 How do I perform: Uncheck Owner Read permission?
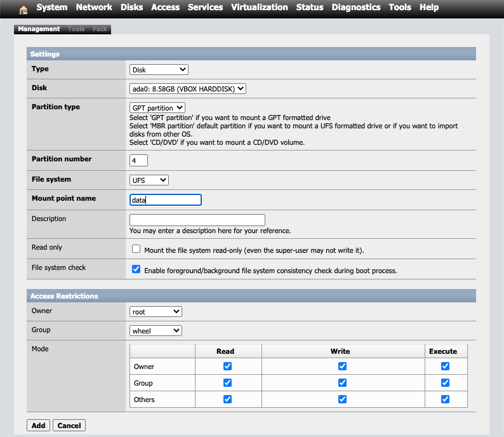pos(228,366)
